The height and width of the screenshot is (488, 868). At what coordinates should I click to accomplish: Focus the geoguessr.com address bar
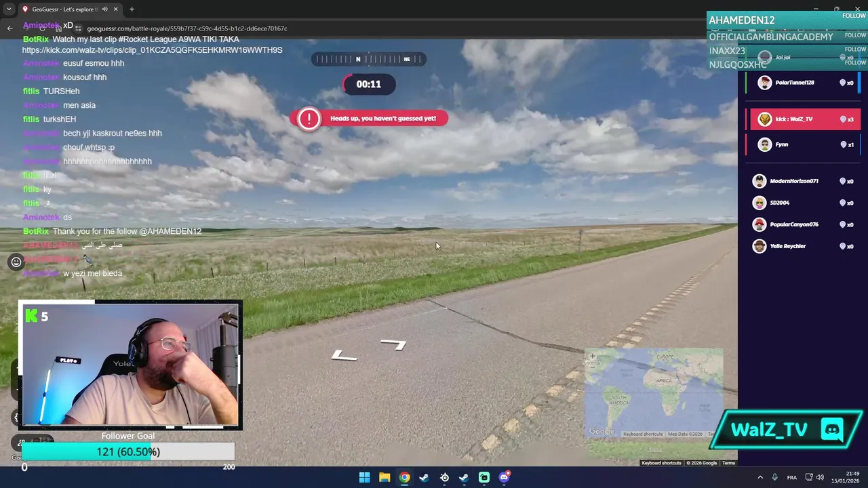click(x=186, y=28)
